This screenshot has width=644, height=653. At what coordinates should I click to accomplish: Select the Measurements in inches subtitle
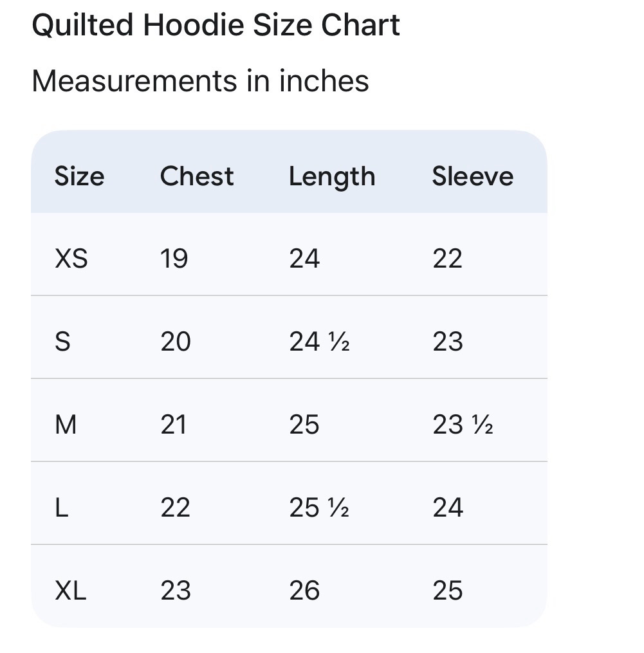click(x=200, y=81)
